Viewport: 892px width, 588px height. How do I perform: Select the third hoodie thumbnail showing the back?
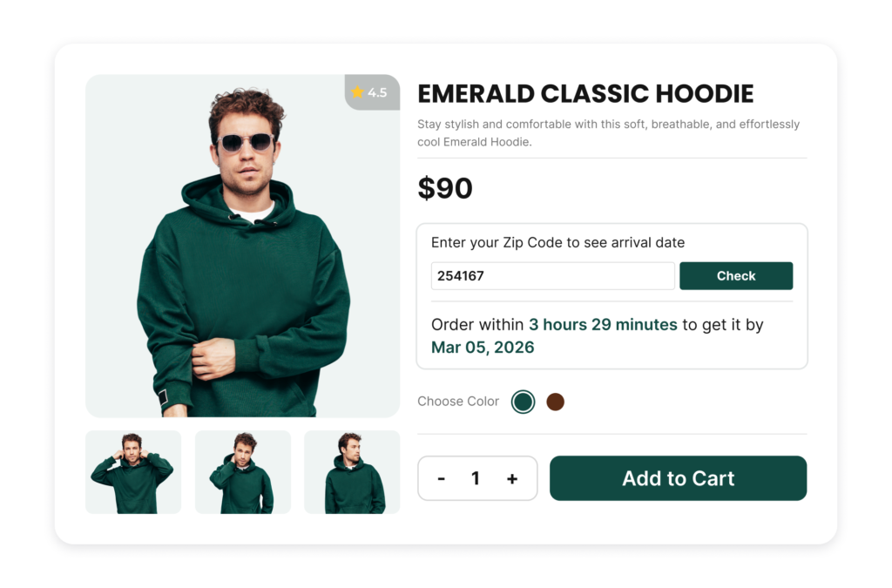[x=351, y=471]
